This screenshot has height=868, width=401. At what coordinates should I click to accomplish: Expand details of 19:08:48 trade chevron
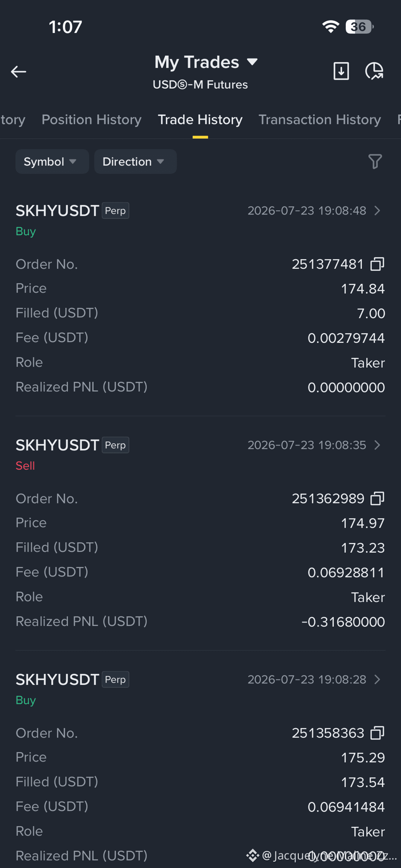[377, 211]
